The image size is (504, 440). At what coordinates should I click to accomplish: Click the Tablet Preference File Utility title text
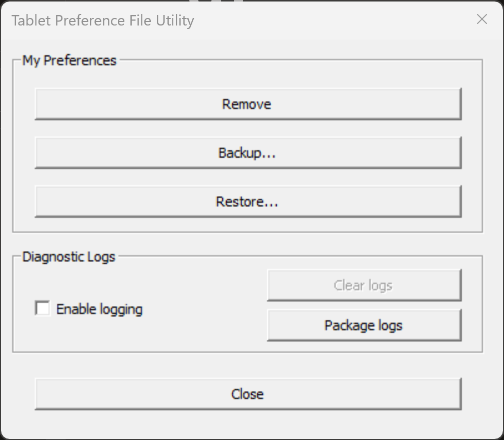(x=102, y=20)
